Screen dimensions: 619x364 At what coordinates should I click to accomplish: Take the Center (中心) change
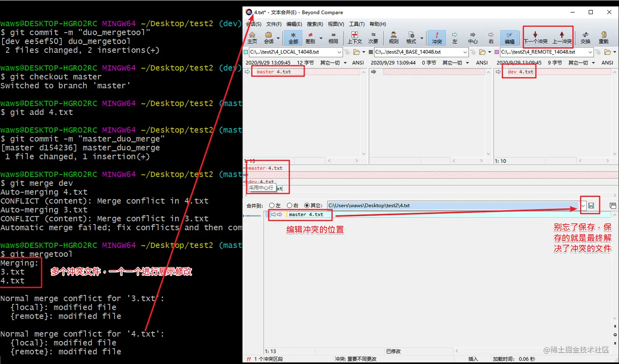tap(473, 38)
